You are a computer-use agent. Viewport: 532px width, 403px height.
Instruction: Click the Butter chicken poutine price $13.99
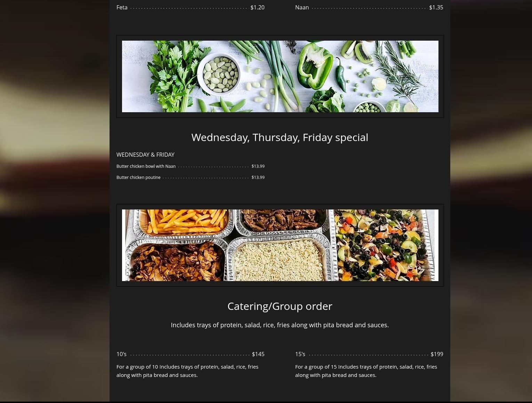pyautogui.click(x=258, y=178)
